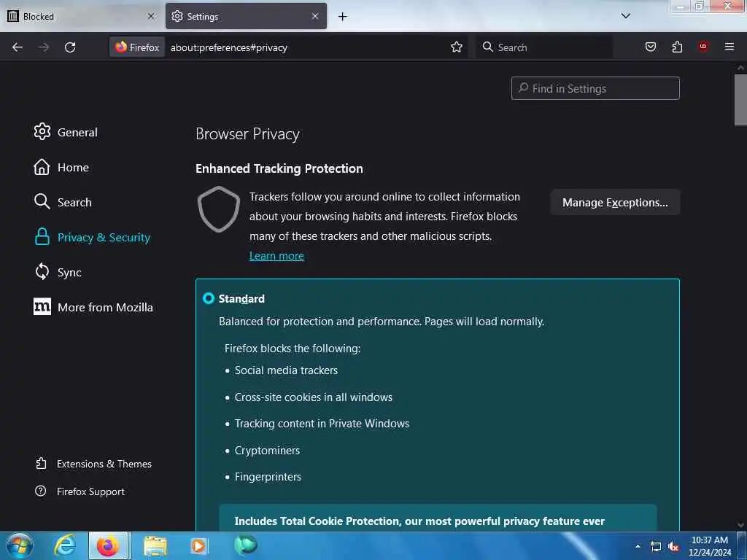This screenshot has width=747, height=560.
Task: Go back using the back arrow
Action: click(18, 47)
